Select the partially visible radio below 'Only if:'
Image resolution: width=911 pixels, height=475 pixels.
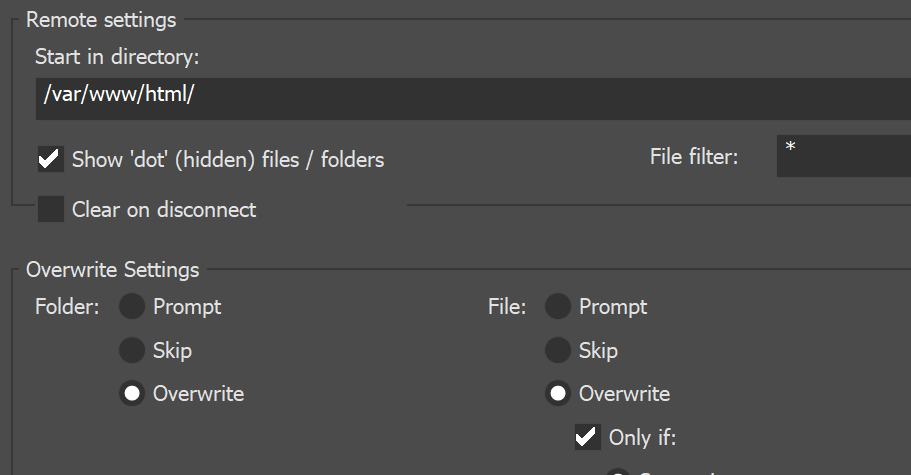click(x=618, y=471)
